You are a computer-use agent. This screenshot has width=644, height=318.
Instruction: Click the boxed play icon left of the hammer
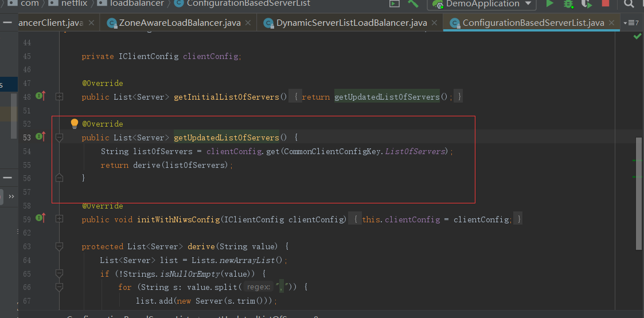pos(395,3)
